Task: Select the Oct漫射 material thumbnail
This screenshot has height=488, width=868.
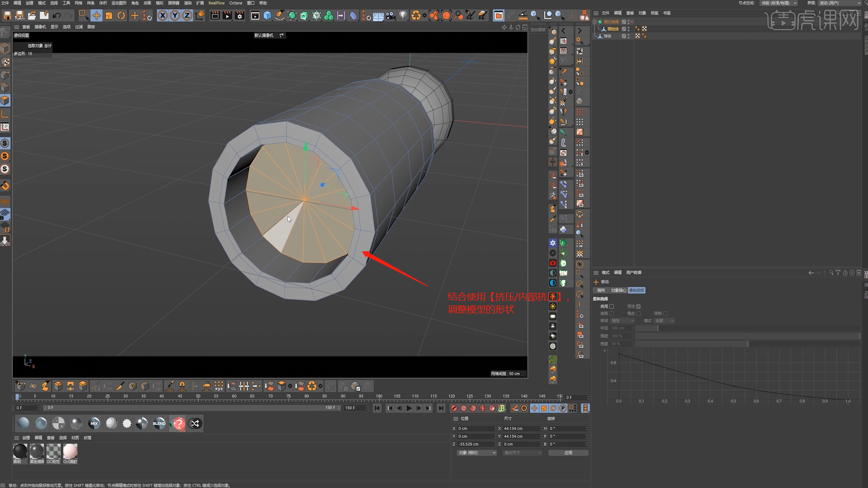Action: click(x=70, y=454)
